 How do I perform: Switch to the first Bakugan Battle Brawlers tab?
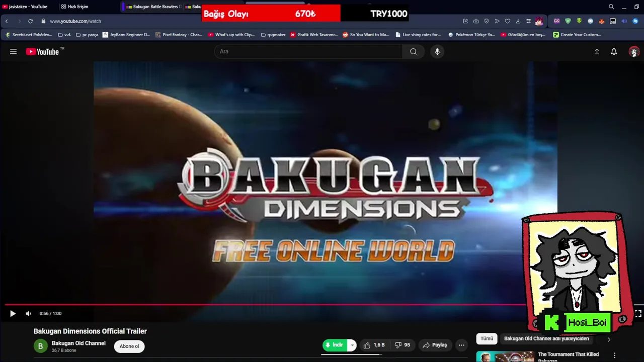coord(152,7)
